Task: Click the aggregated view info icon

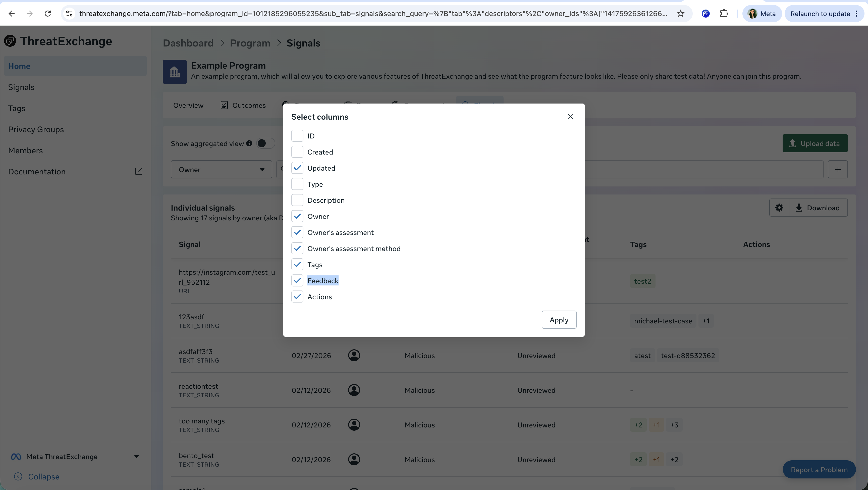Action: (249, 143)
